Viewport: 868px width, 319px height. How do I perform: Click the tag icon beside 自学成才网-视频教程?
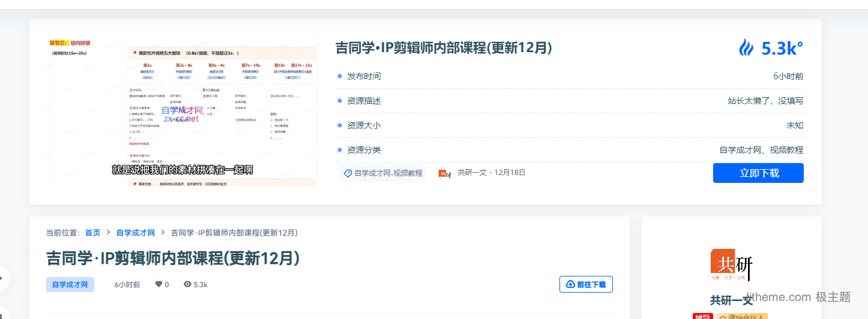[348, 173]
